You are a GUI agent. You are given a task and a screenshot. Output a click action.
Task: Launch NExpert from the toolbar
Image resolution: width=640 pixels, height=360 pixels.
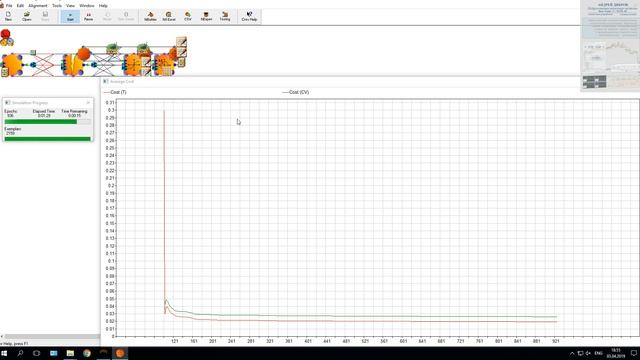[x=206, y=17]
